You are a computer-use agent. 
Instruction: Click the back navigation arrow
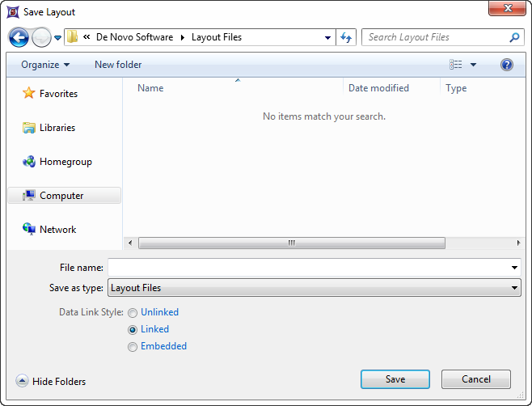19,37
